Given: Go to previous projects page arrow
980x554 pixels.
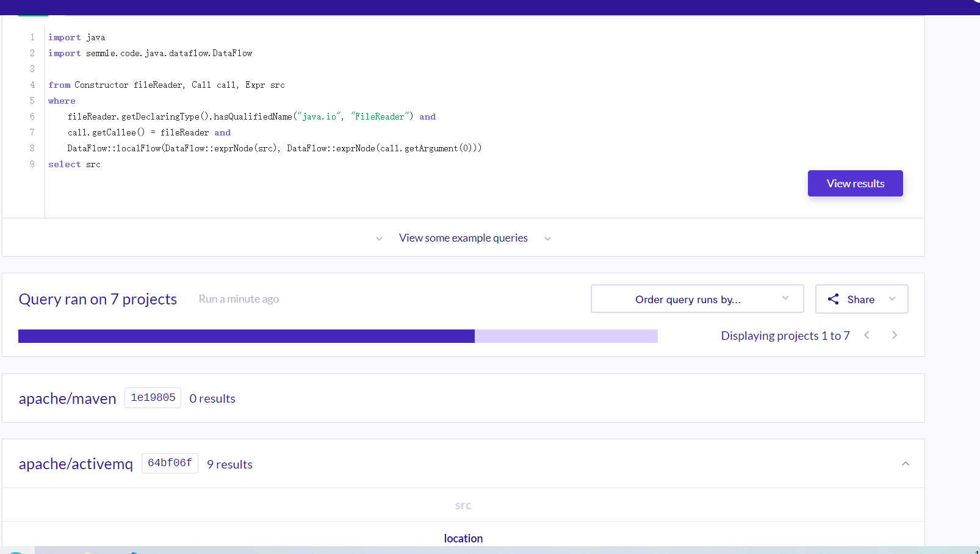Looking at the screenshot, I should [x=867, y=335].
